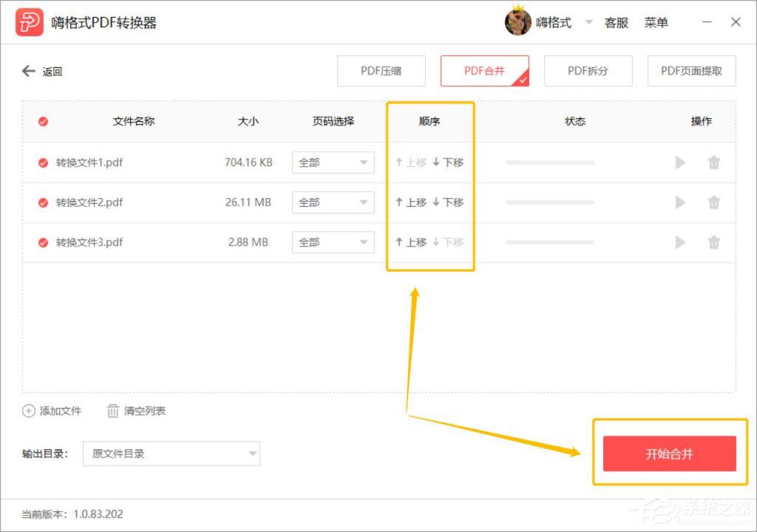Image resolution: width=757 pixels, height=532 pixels.
Task: Click the trash icon beside 转换文件3.pdf
Action: point(714,242)
